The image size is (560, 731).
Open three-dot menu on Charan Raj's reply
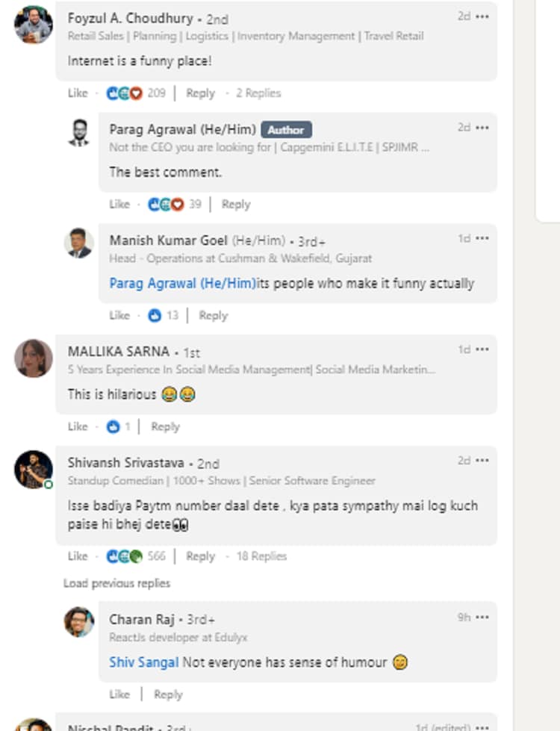482,618
